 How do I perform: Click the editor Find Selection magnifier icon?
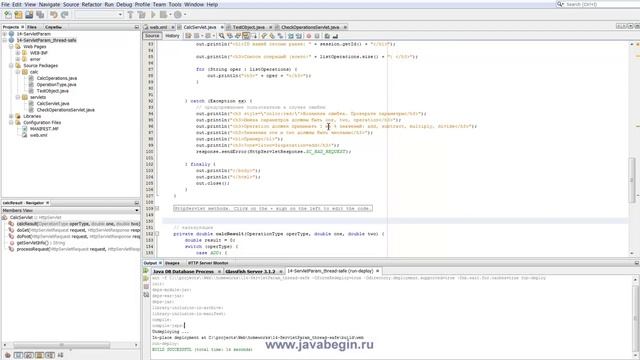point(222,36)
